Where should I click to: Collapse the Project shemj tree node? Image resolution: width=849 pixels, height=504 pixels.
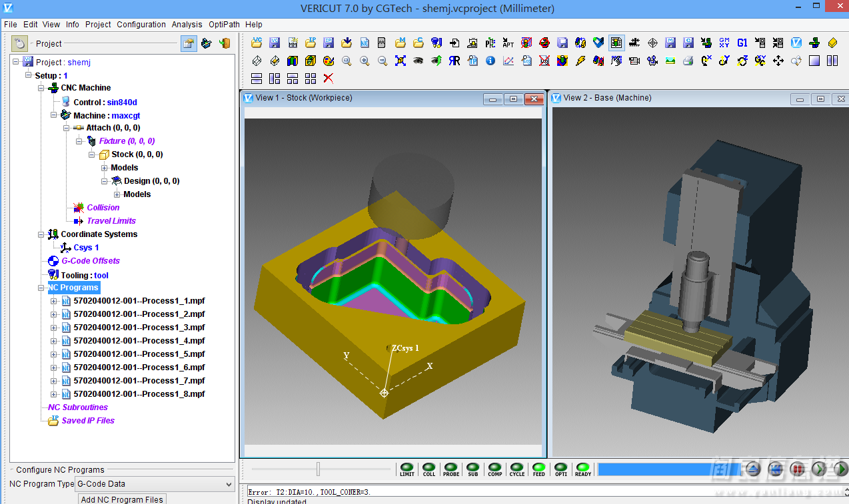pos(16,62)
